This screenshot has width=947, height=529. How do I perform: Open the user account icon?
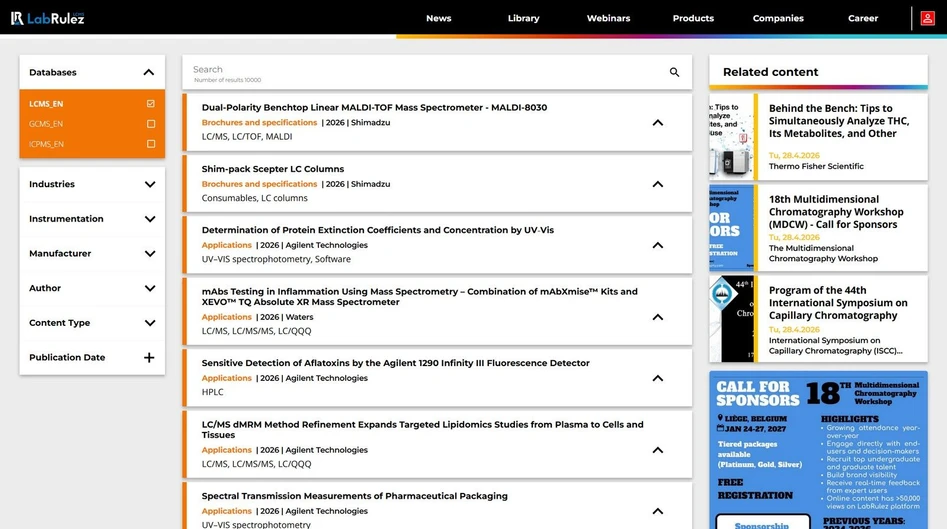[927, 18]
